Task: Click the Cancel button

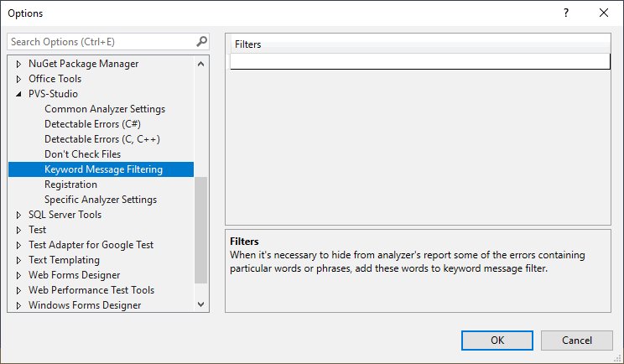Action: click(577, 341)
